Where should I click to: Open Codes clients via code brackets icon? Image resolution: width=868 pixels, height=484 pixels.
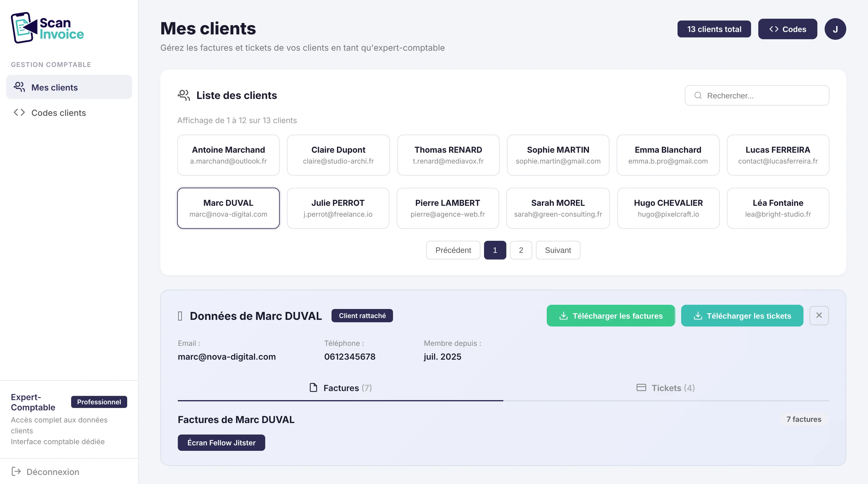point(19,113)
